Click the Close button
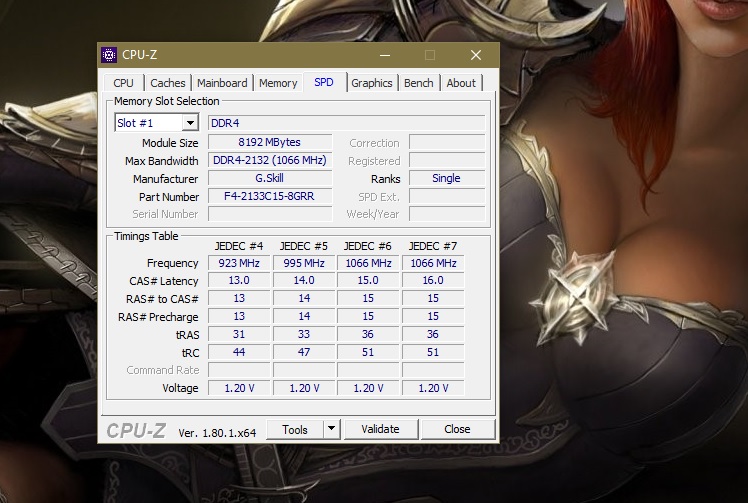The image size is (748, 503). (457, 429)
